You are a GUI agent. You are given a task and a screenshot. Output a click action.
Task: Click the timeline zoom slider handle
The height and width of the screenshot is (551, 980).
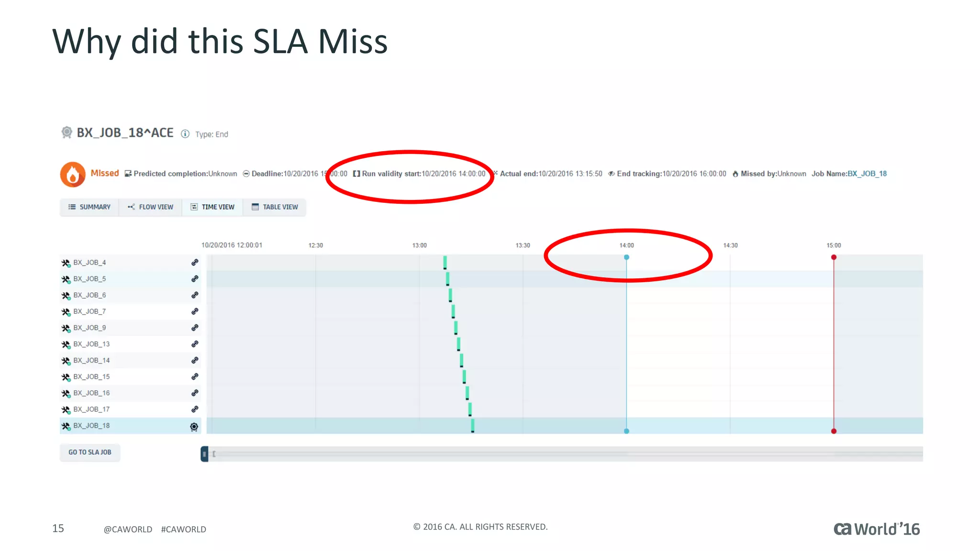[x=204, y=454]
